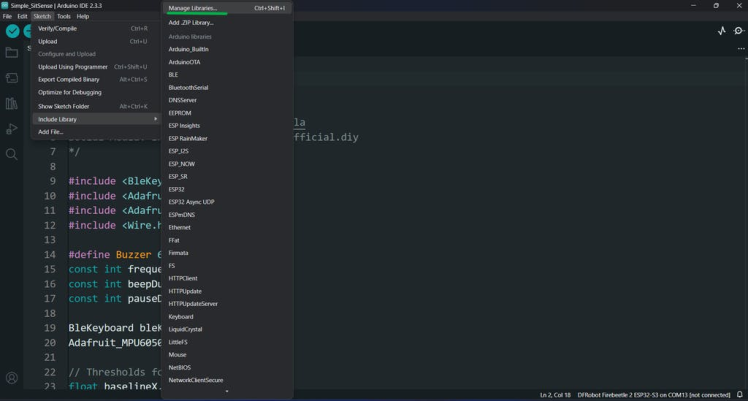
Task: Include the LiquidCrystal library
Action: [227, 329]
